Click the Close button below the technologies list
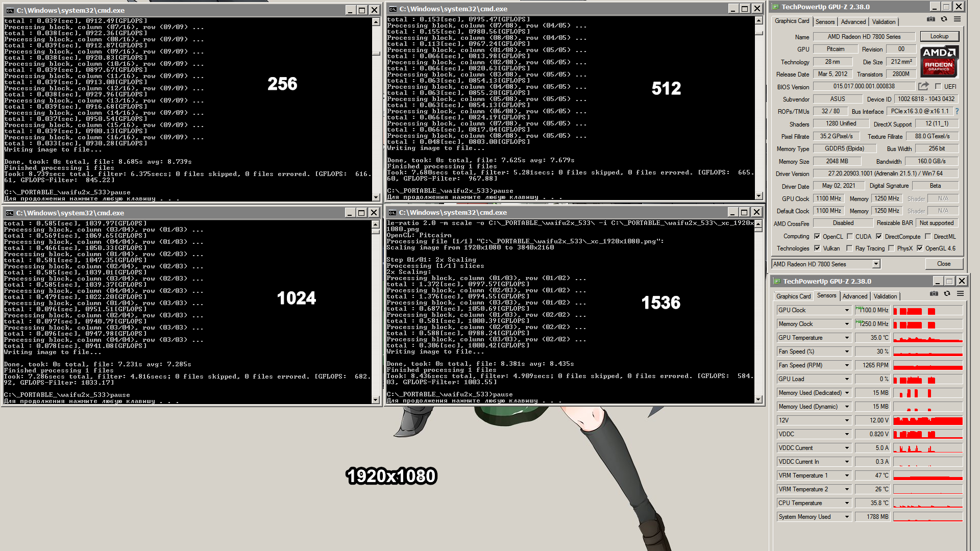 [943, 264]
